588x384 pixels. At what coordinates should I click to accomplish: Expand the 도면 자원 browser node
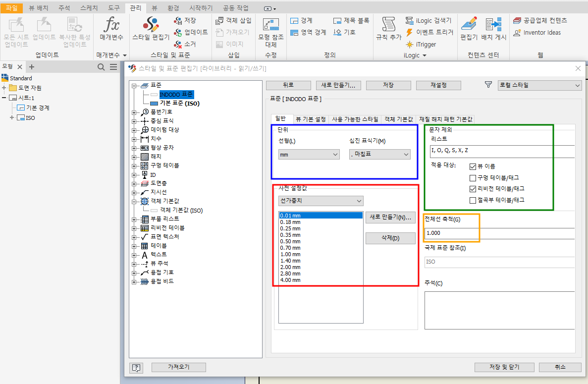(4, 88)
